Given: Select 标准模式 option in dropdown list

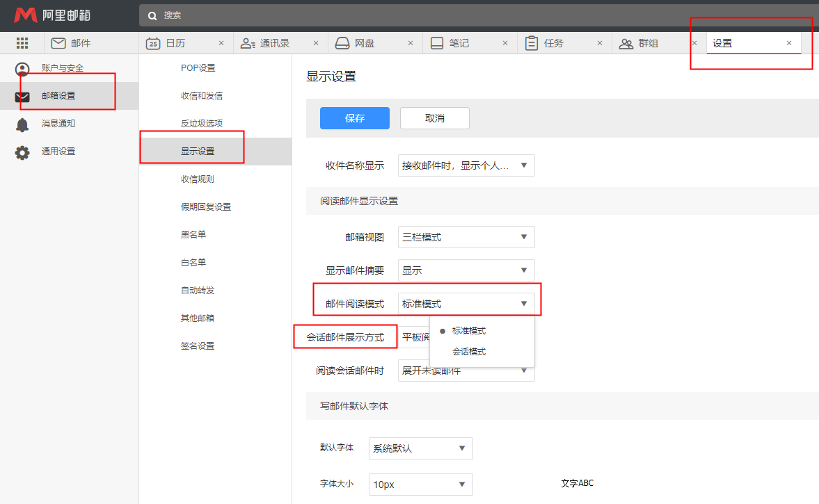Looking at the screenshot, I should click(468, 331).
